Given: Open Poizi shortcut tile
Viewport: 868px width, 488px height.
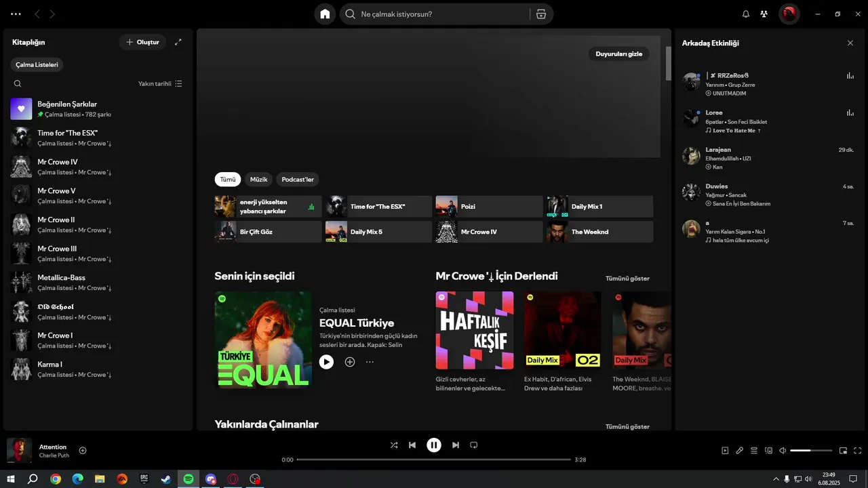Looking at the screenshot, I should [489, 207].
